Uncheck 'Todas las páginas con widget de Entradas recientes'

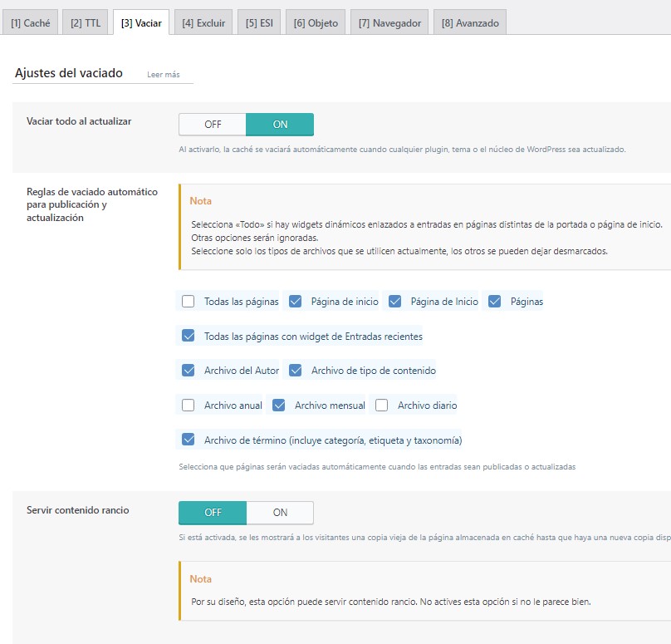coord(189,337)
